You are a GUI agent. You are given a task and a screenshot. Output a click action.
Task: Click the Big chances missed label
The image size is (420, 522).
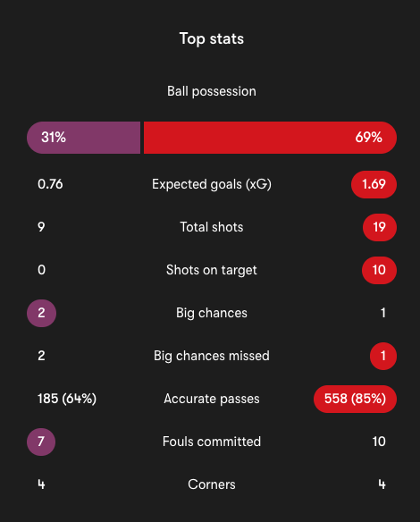tap(212, 356)
